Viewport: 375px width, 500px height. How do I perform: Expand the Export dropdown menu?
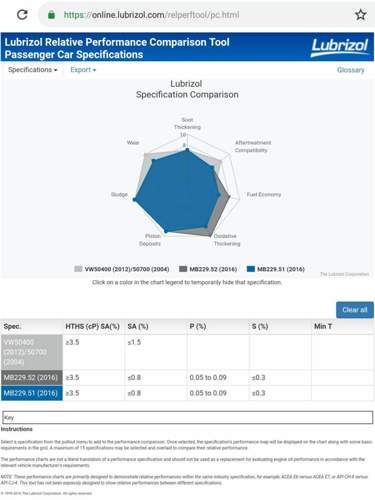click(83, 70)
